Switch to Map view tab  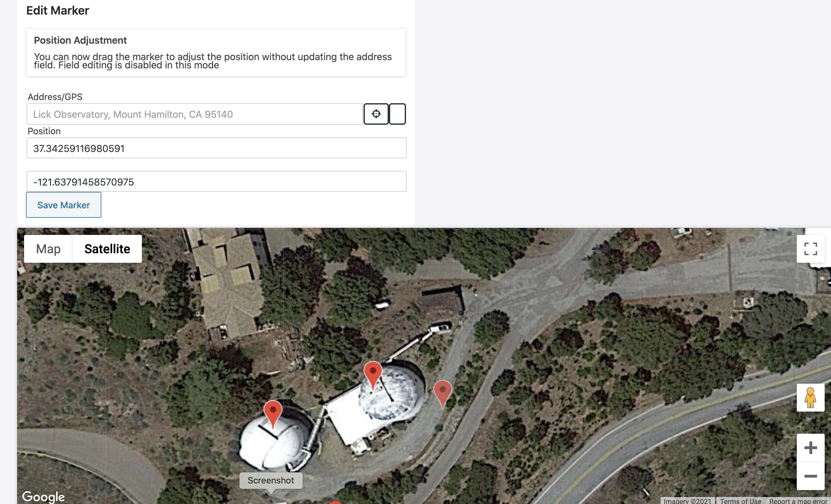[48, 249]
